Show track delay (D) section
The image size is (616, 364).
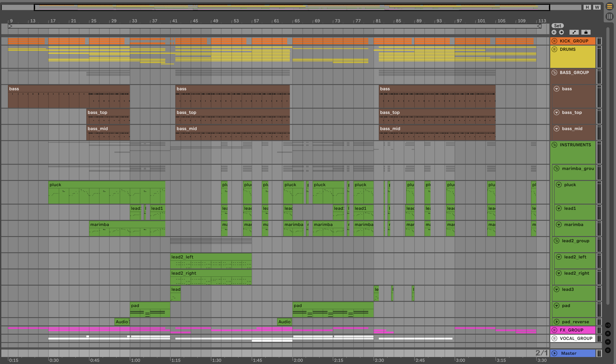tap(608, 350)
